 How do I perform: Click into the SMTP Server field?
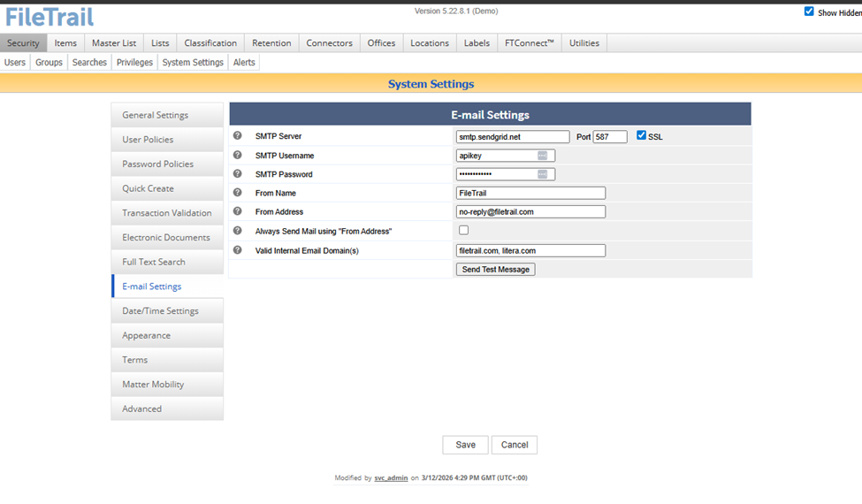513,137
